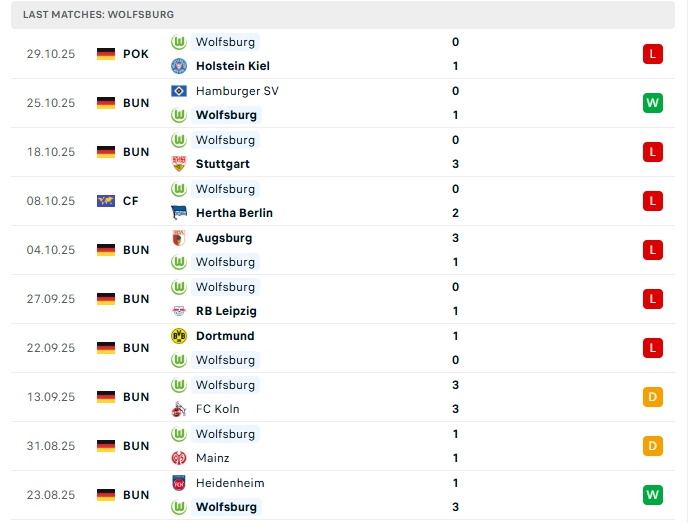Viewport: 688px width, 523px height.
Task: Click the Holstein Kiel club crest icon
Action: 179,66
